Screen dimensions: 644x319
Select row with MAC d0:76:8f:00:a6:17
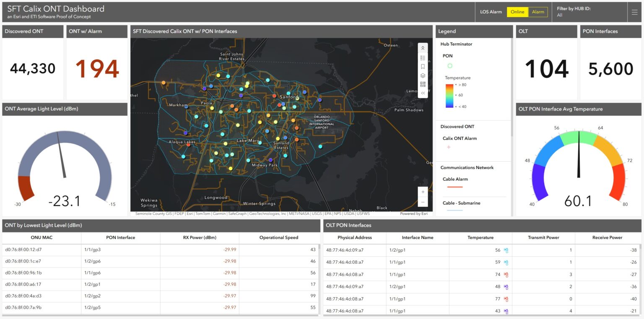pyautogui.click(x=161, y=284)
